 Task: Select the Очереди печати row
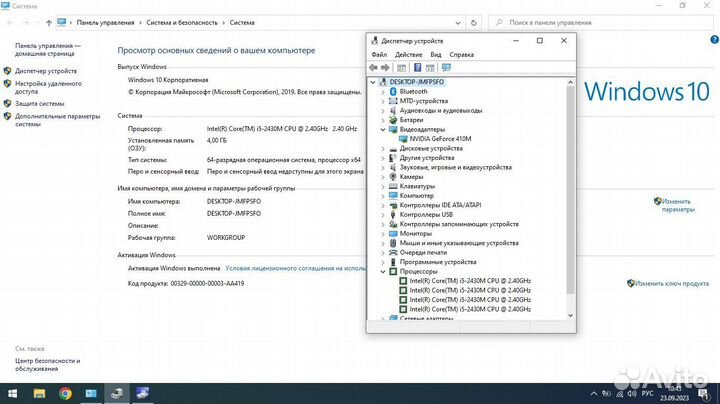(423, 252)
